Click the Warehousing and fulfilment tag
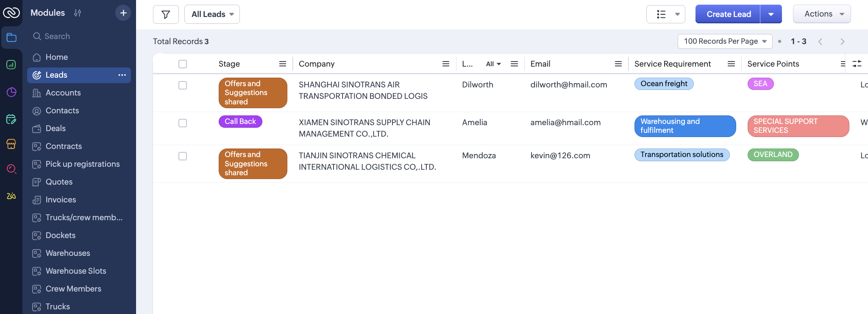Viewport: 868px width, 314px height. point(685,126)
